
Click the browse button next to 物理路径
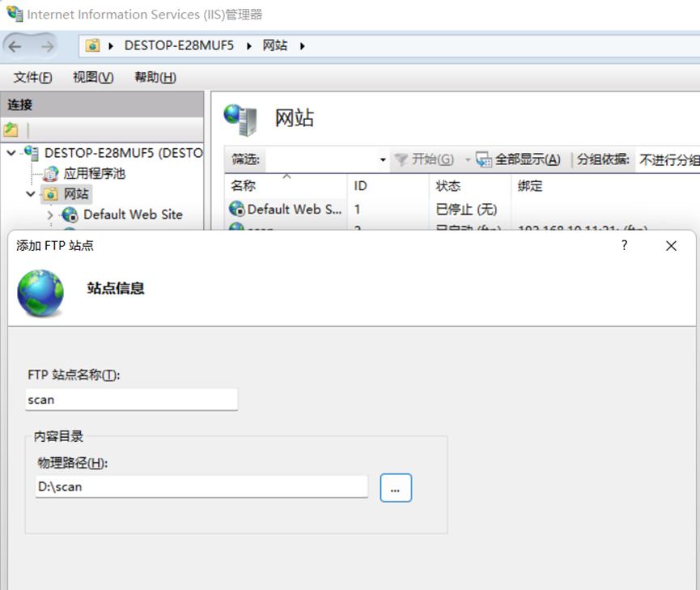(x=396, y=486)
